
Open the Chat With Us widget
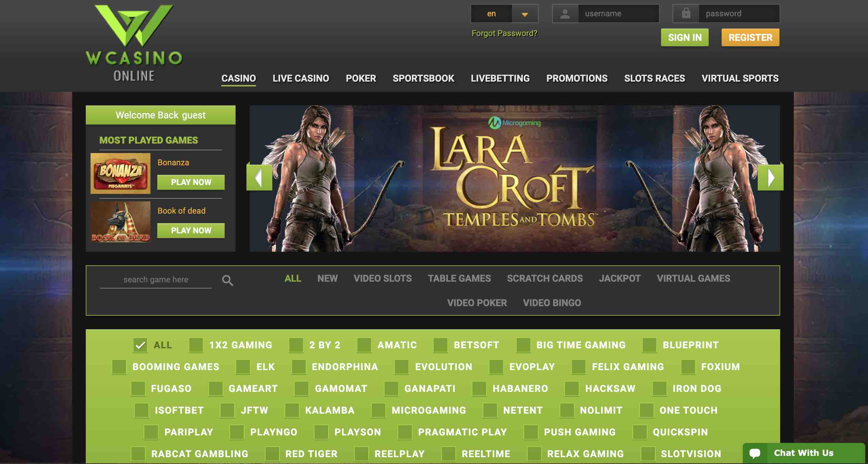tap(804, 453)
